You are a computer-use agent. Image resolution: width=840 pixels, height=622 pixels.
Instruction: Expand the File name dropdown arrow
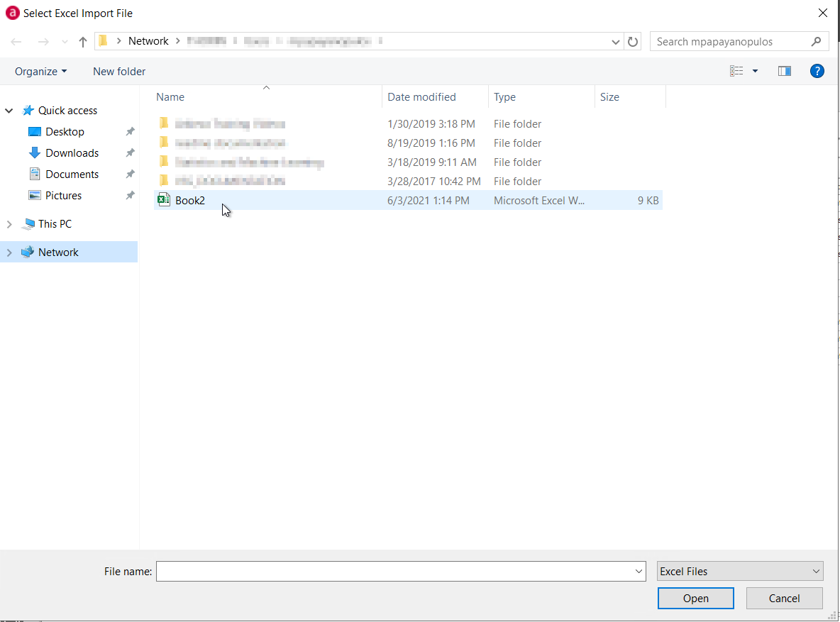(x=639, y=571)
